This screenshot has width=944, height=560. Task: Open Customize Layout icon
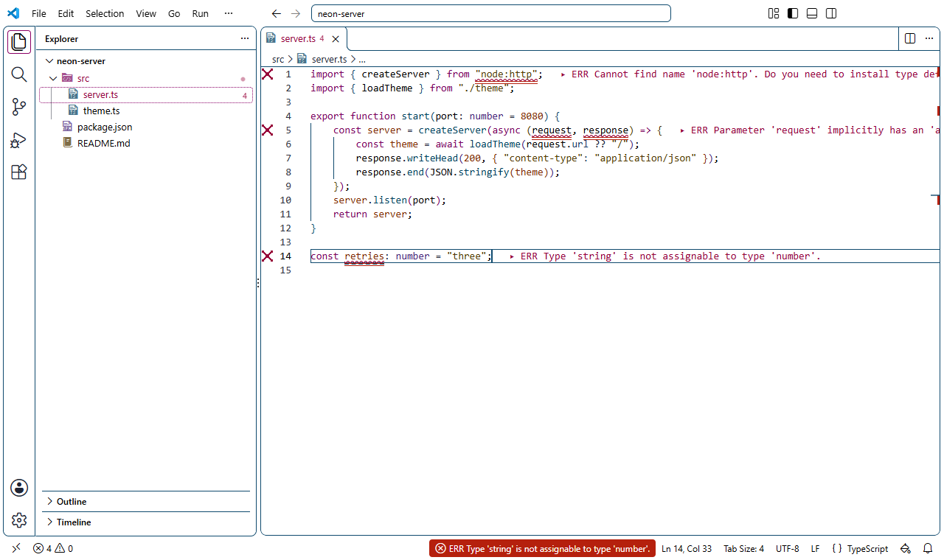(774, 13)
